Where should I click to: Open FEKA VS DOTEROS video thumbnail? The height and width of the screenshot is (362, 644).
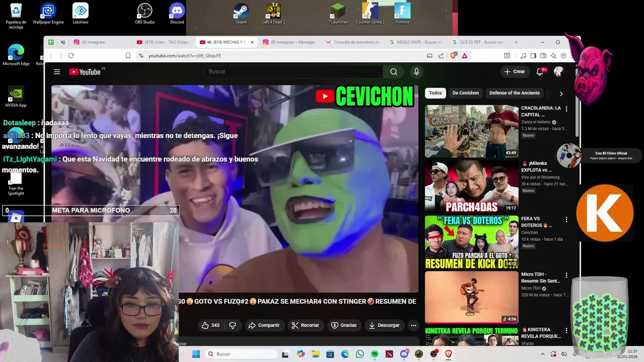pos(471,242)
